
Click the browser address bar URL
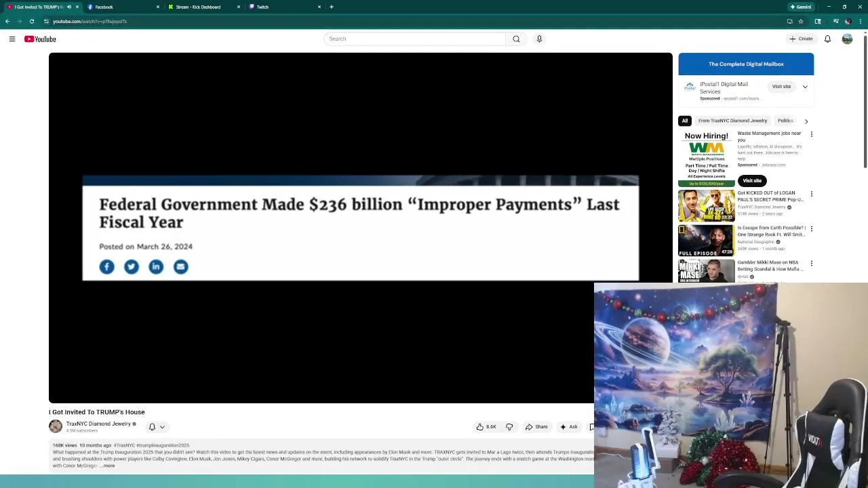(90, 21)
